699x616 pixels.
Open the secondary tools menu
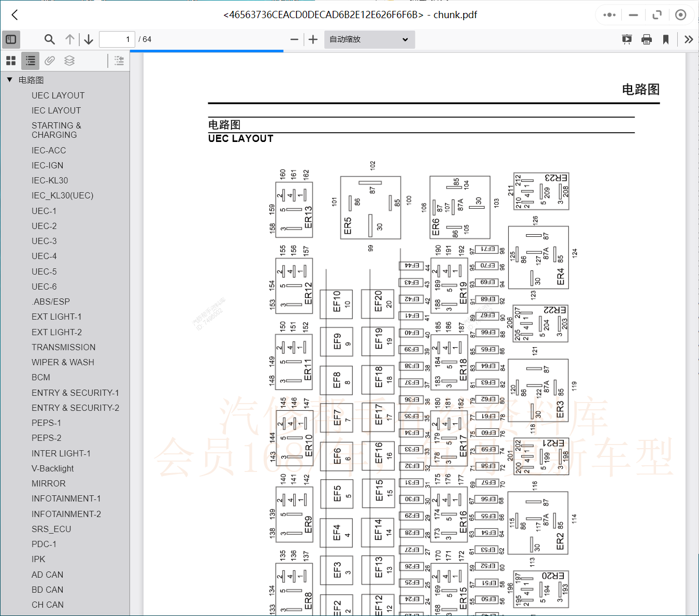pos(689,39)
